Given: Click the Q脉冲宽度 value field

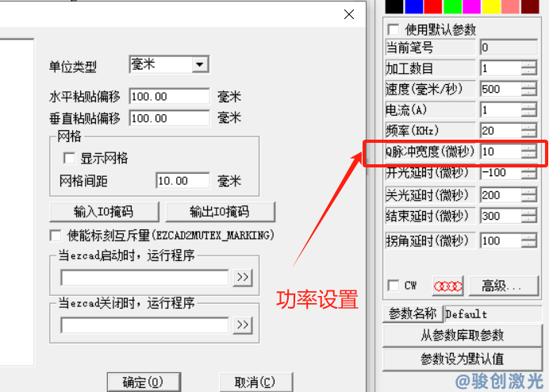Looking at the screenshot, I should (x=501, y=152).
